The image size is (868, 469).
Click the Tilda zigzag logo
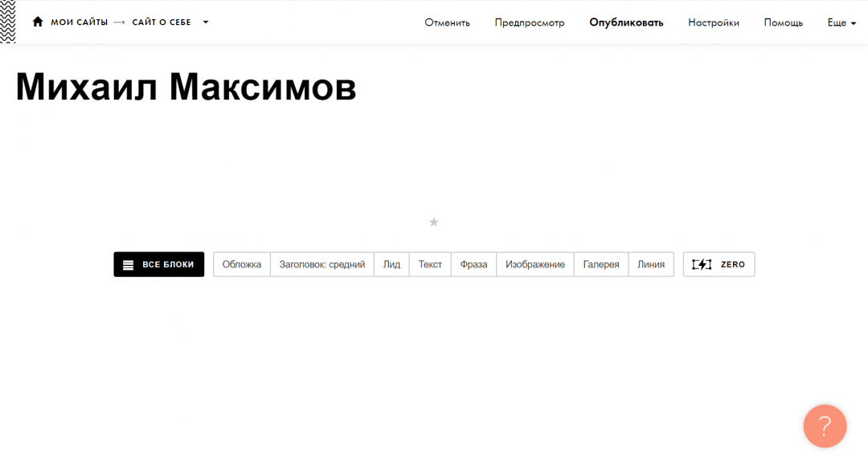(7, 22)
